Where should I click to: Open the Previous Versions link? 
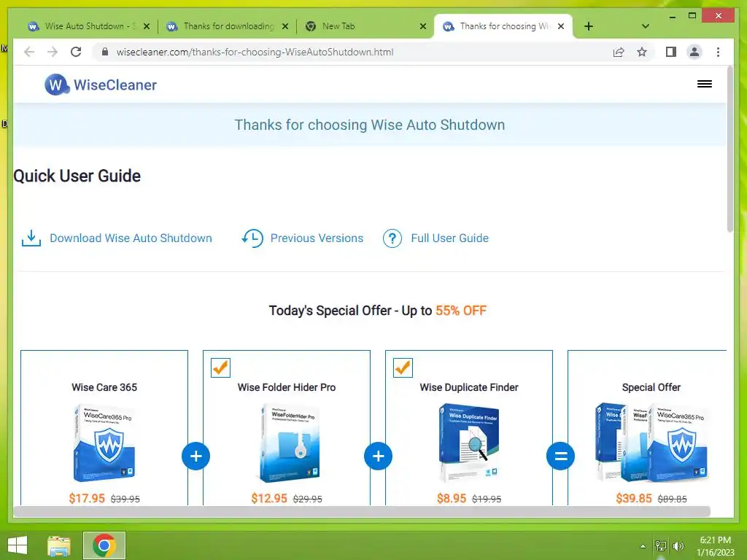click(317, 238)
